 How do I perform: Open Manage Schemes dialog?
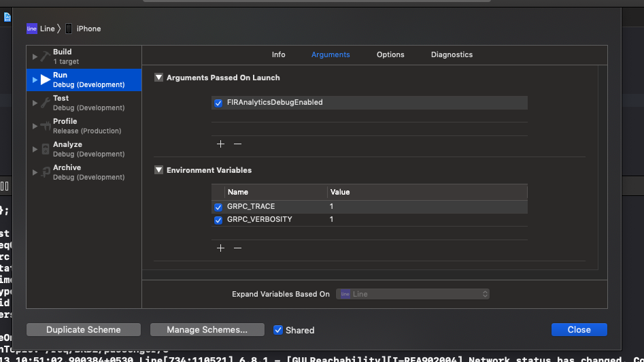pos(207,329)
